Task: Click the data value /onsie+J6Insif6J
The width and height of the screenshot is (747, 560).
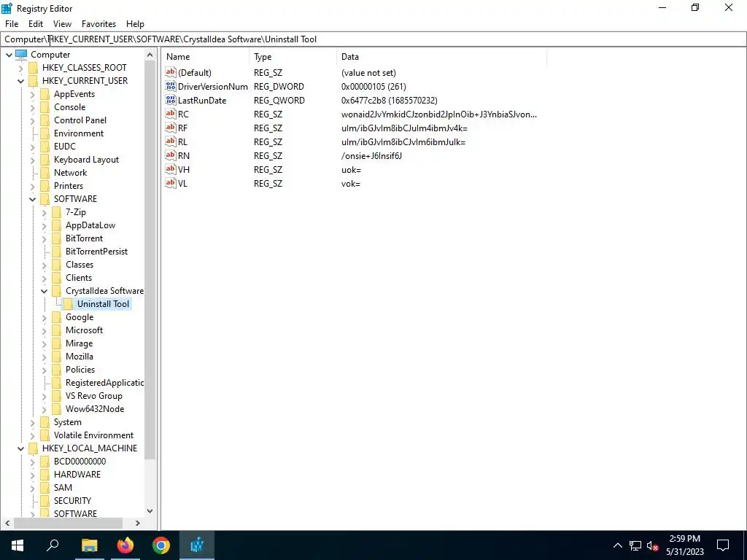Action: pyautogui.click(x=371, y=156)
